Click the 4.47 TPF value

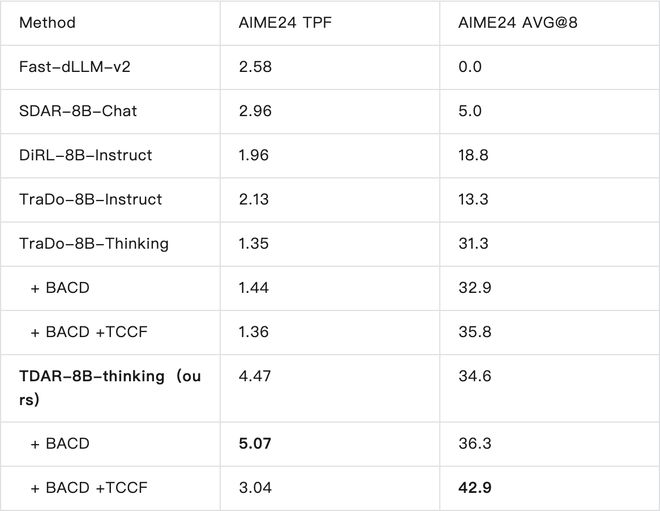pyautogui.click(x=254, y=377)
